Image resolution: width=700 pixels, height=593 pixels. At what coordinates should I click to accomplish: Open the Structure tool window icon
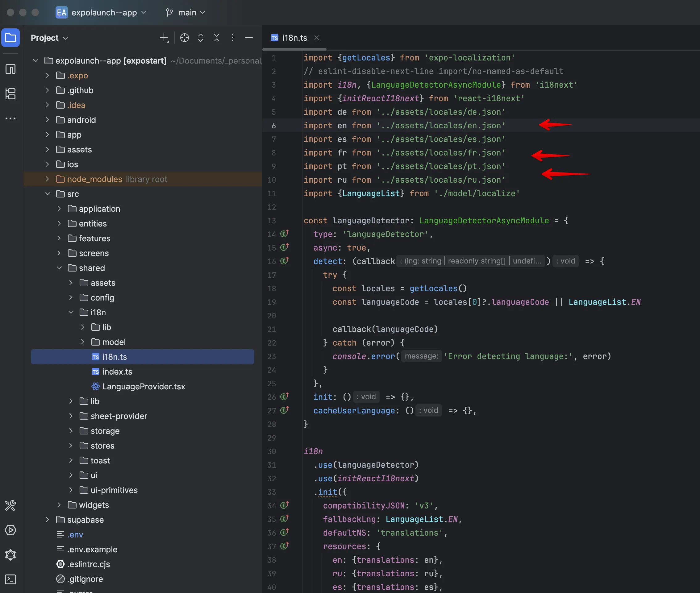[10, 94]
